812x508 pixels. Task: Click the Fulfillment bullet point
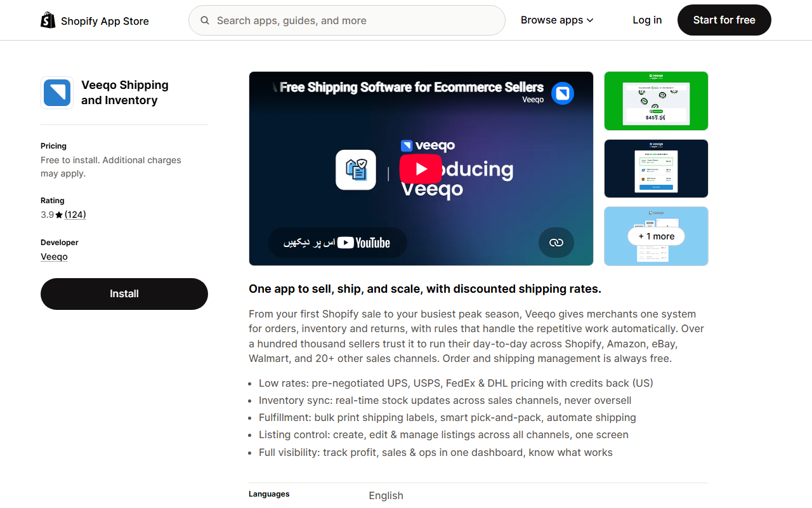click(x=447, y=417)
